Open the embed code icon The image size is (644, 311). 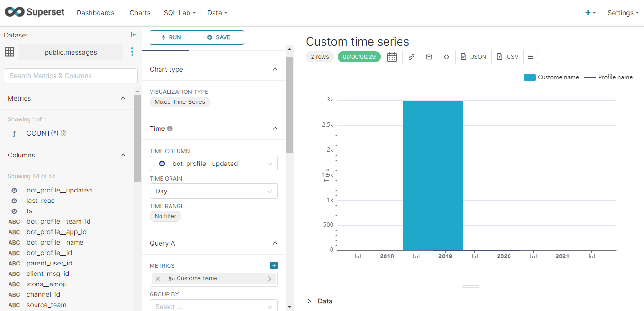click(446, 56)
